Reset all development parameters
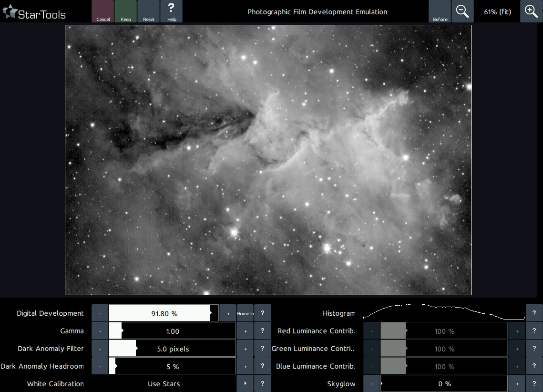 149,11
